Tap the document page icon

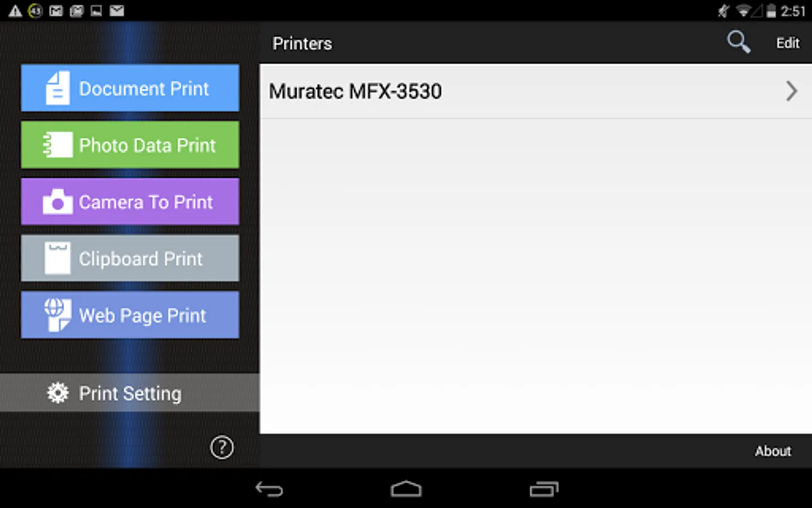coord(58,88)
